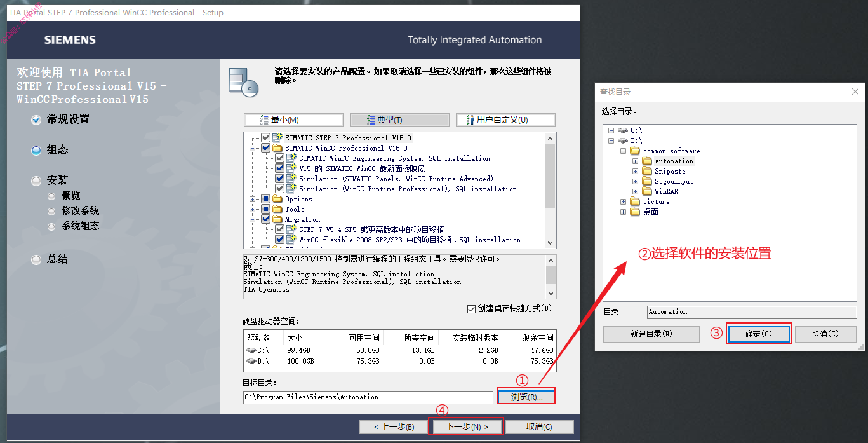The image size is (868, 443).
Task: Click the Migration folder icon in component tree
Action: click(x=277, y=219)
